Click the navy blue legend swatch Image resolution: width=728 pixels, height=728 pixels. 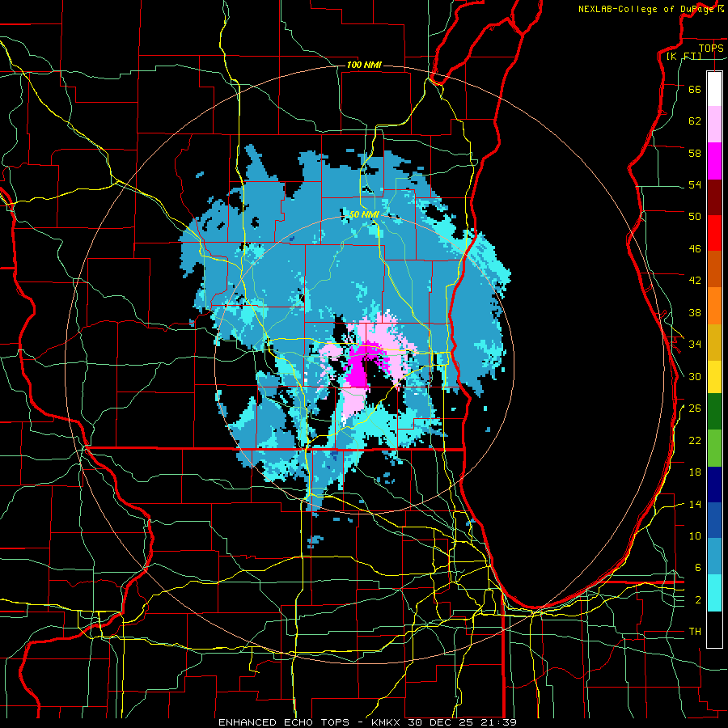tap(714, 485)
